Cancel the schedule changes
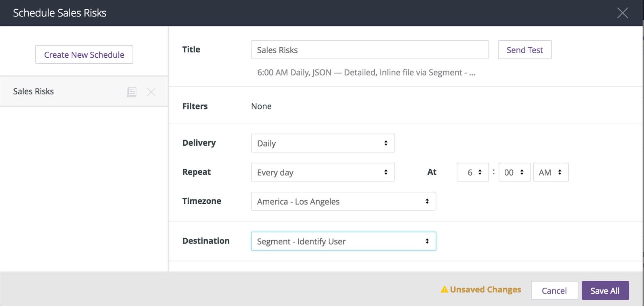 coord(554,291)
